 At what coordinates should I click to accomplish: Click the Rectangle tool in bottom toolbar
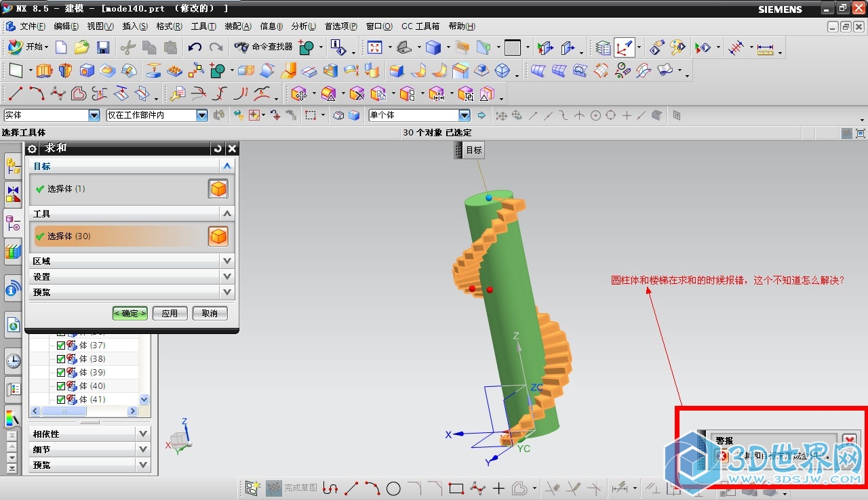(x=456, y=488)
